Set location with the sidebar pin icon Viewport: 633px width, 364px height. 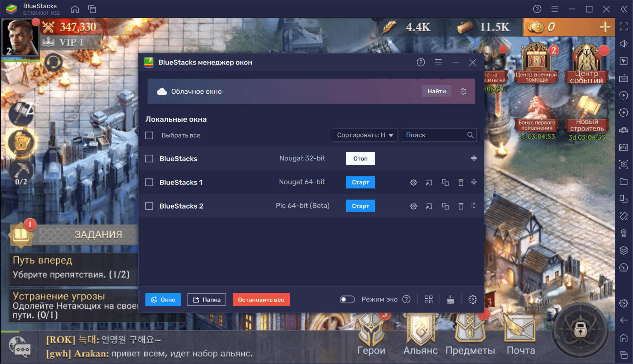pos(624,233)
